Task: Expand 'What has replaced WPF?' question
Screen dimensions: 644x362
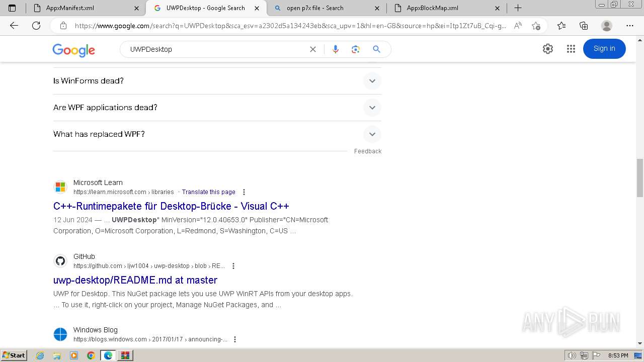Action: tap(217, 134)
